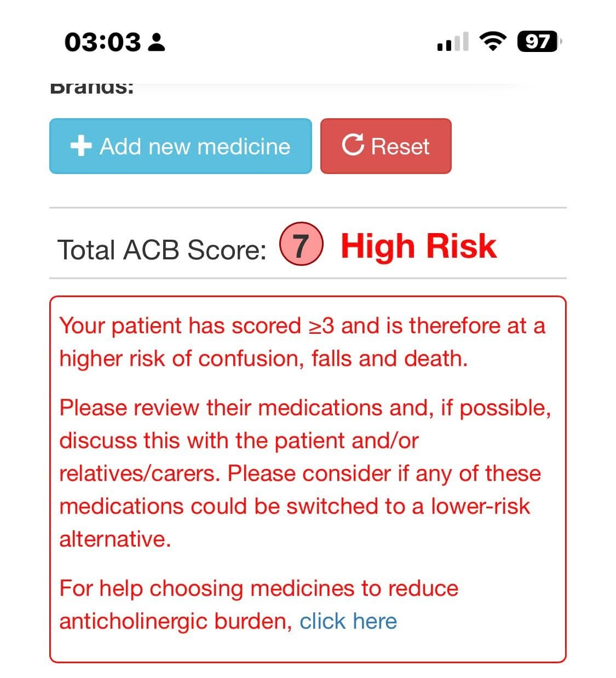
Task: Tap the red circled score 7 badge
Action: pyautogui.click(x=301, y=245)
